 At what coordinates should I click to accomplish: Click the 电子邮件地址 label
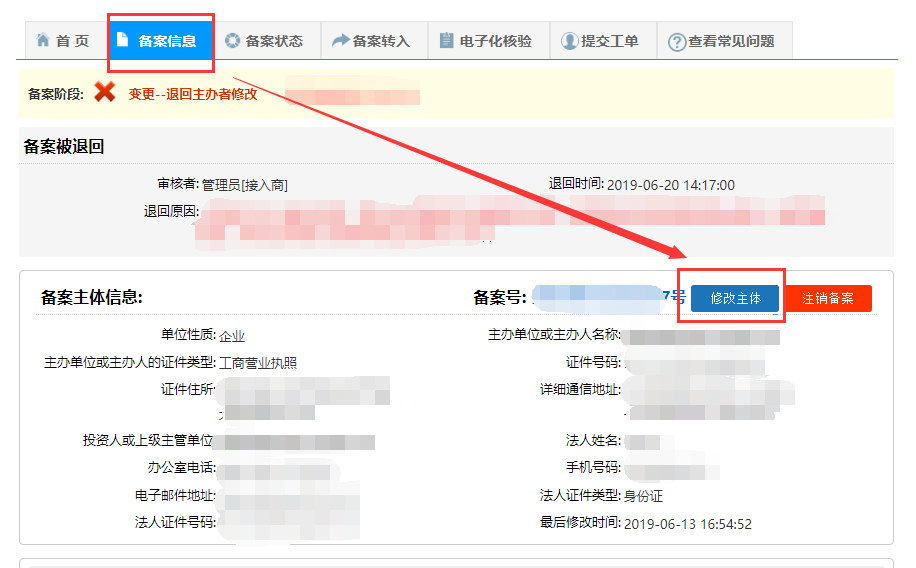click(175, 495)
